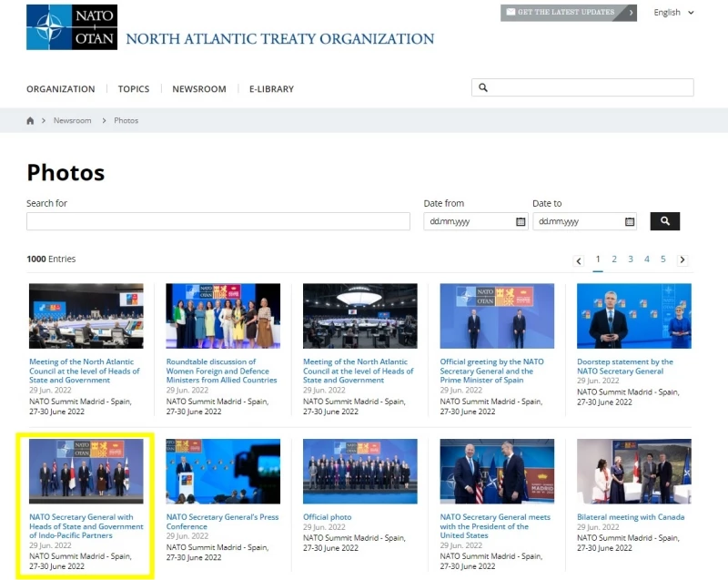Open Official photo group thumbnail
Screen dimensions: 728x580
(x=360, y=472)
